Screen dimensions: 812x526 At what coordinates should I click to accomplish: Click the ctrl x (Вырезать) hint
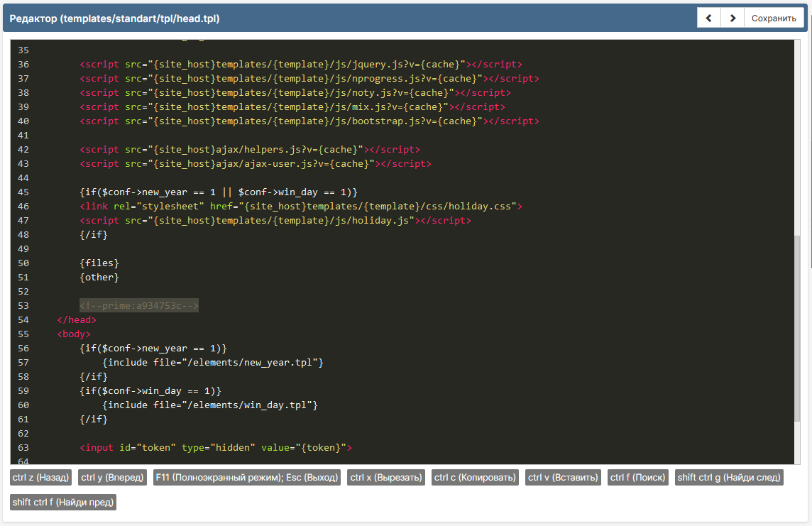[386, 477]
